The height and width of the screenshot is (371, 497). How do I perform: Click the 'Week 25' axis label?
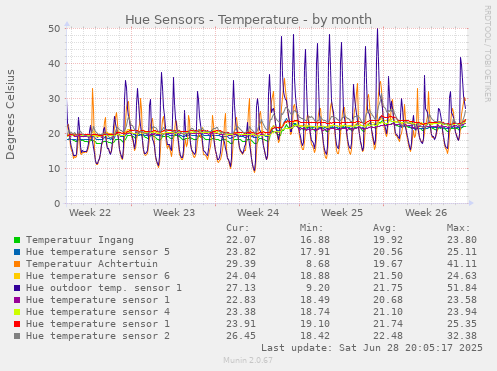[342, 213]
